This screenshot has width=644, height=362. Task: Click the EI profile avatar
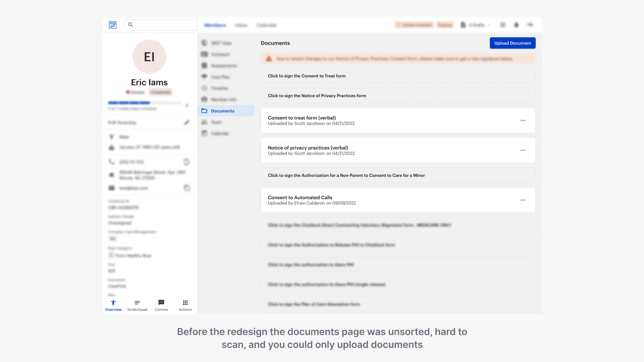149,56
